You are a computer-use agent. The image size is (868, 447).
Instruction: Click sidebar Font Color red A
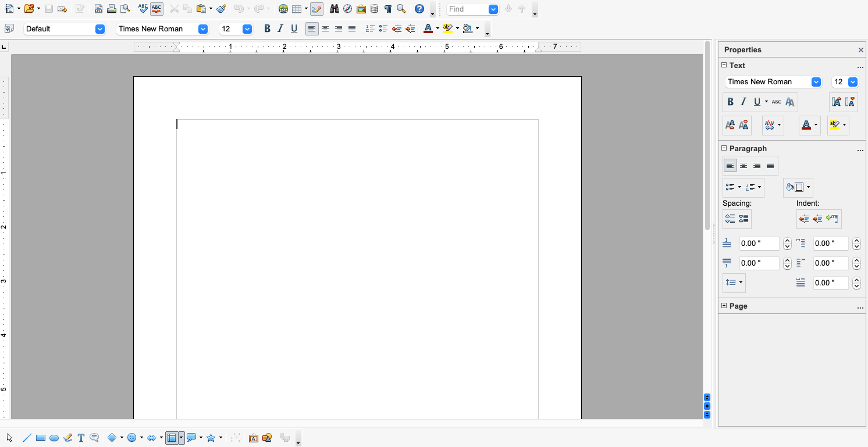tap(806, 125)
